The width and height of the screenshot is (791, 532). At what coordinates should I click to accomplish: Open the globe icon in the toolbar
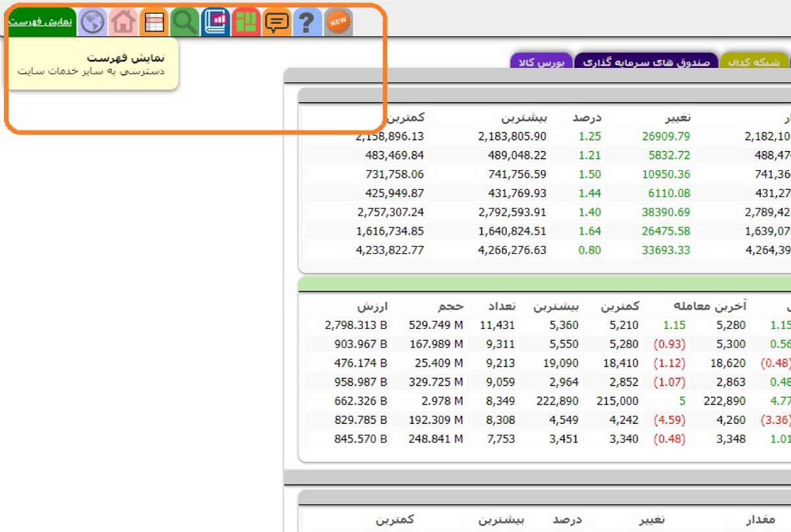point(93,22)
